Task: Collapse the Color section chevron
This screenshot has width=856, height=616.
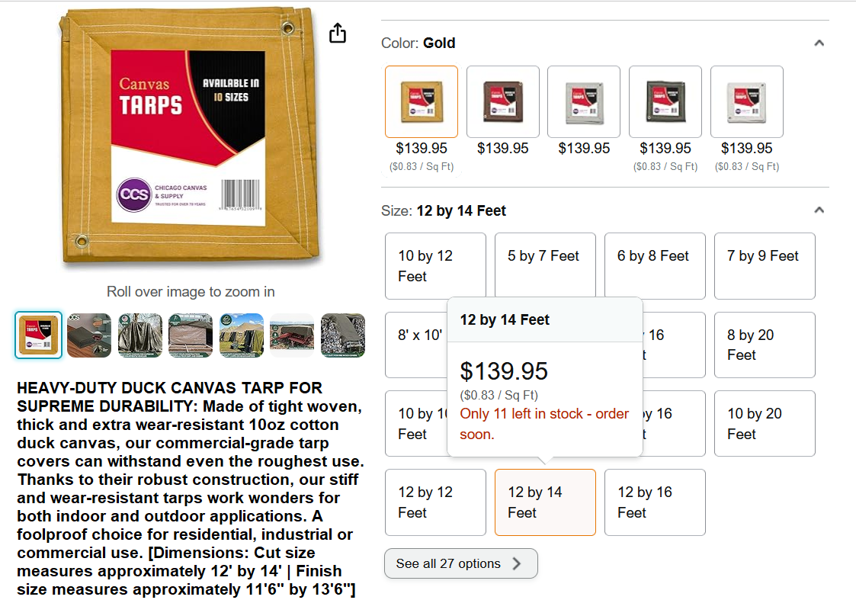Action: 819,43
